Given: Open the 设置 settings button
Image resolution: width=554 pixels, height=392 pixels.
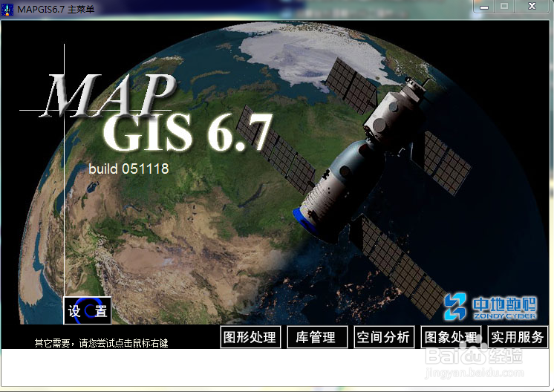Looking at the screenshot, I should coord(88,311).
